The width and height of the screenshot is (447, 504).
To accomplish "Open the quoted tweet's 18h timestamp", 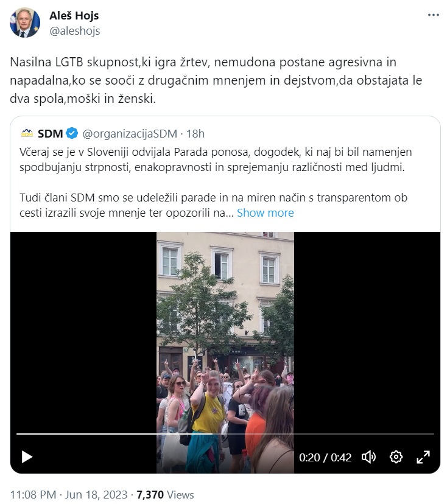I will [x=195, y=133].
